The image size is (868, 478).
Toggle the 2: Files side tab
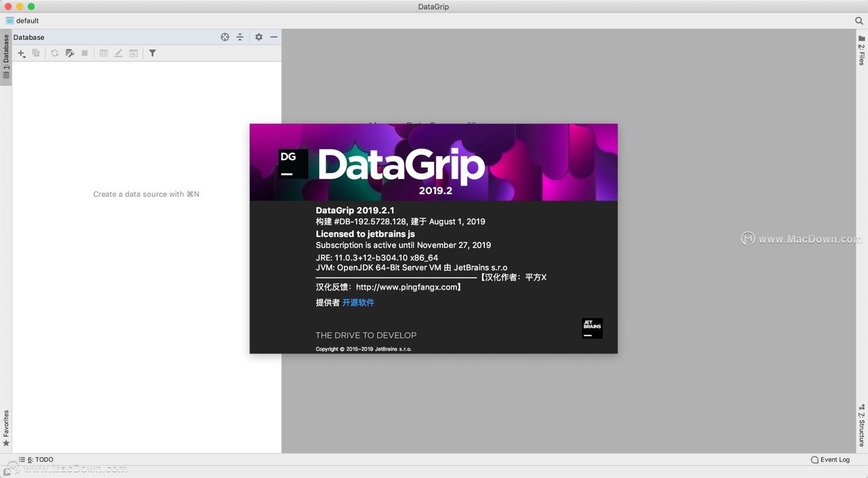coord(862,51)
